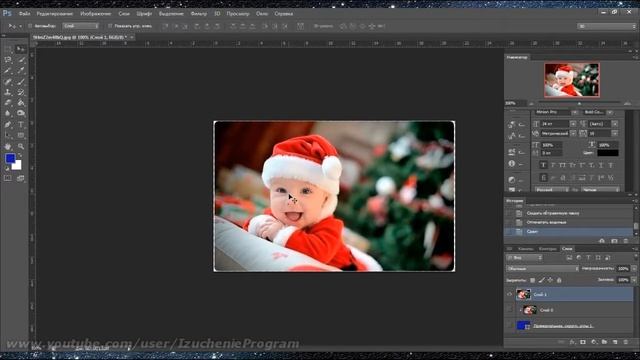Switch to the Каналы tab
The image size is (640, 360).
pyautogui.click(x=526, y=249)
